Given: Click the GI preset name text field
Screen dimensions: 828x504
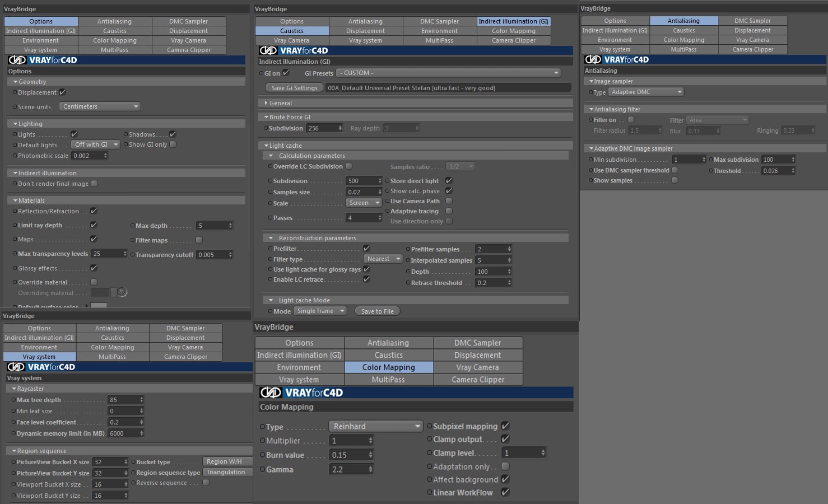Looking at the screenshot, I should pyautogui.click(x=448, y=88).
